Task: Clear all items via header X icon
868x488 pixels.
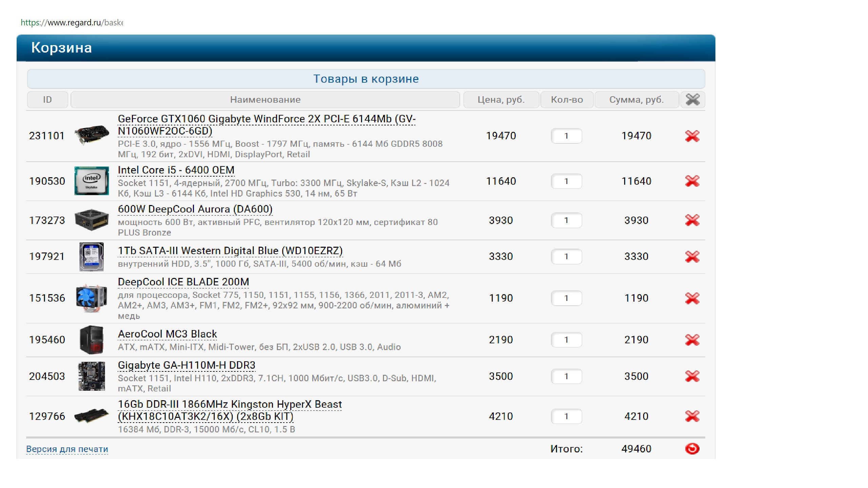Action: [x=692, y=100]
